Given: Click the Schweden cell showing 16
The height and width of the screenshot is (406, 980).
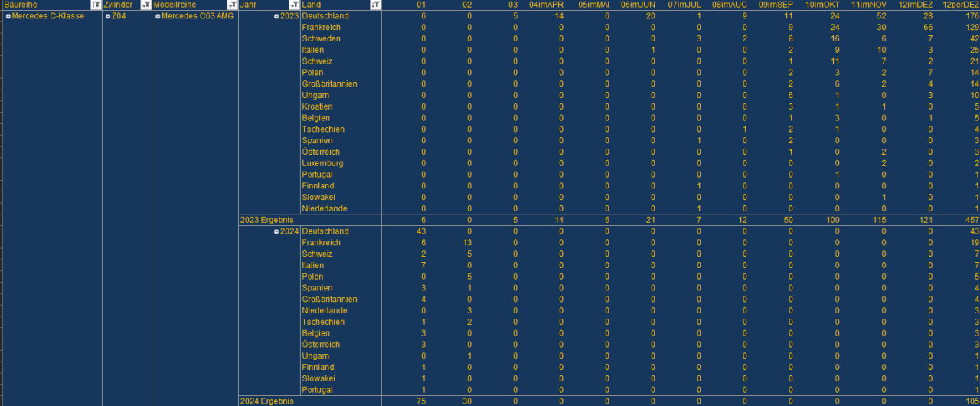Looking at the screenshot, I should (x=835, y=38).
